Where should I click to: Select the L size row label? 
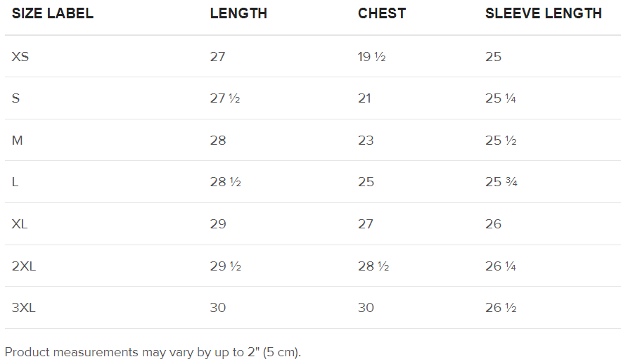click(15, 182)
